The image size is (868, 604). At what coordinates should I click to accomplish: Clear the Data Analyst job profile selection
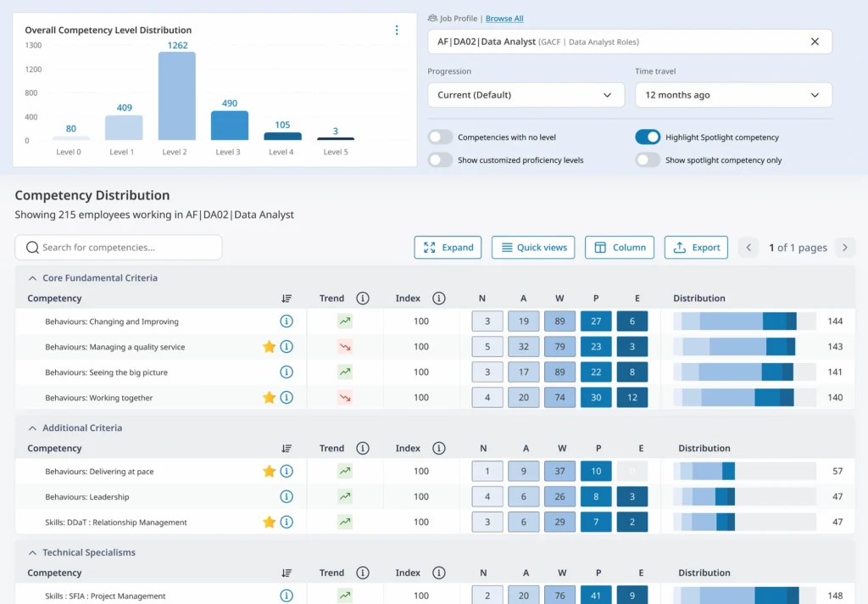(x=815, y=42)
